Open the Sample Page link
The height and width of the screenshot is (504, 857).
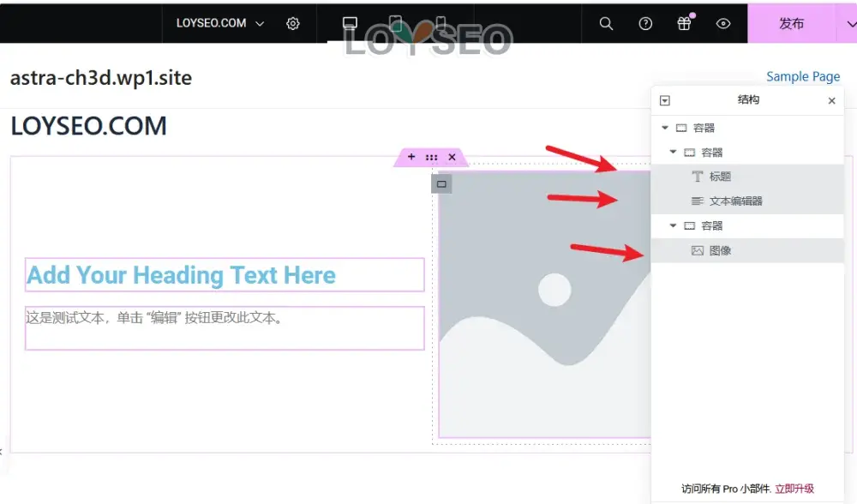(x=803, y=76)
